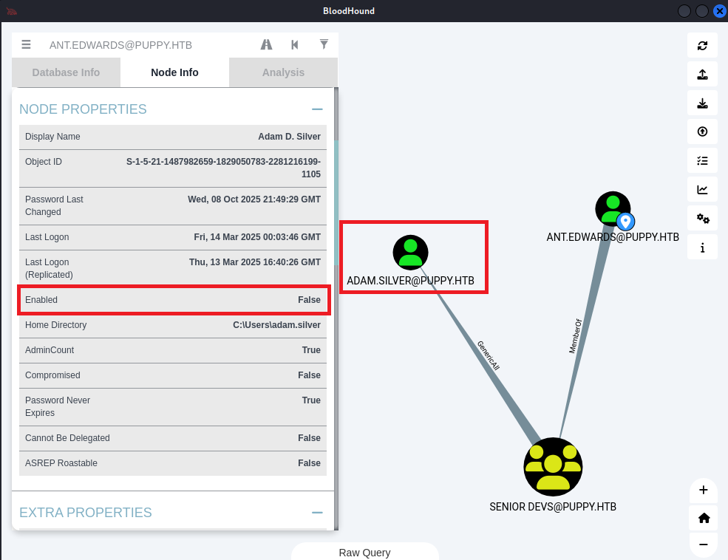Zoom in with the plus button
The height and width of the screenshot is (560, 728).
coord(703,490)
